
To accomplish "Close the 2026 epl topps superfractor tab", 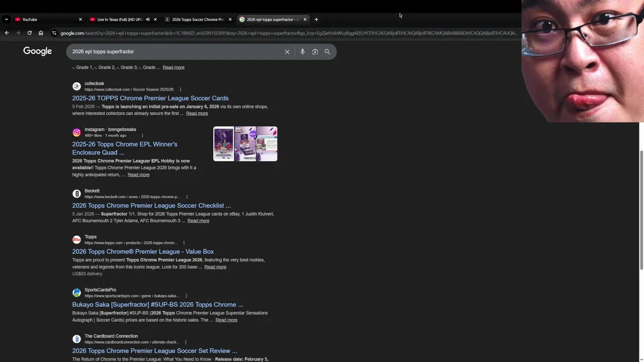I will click(305, 19).
